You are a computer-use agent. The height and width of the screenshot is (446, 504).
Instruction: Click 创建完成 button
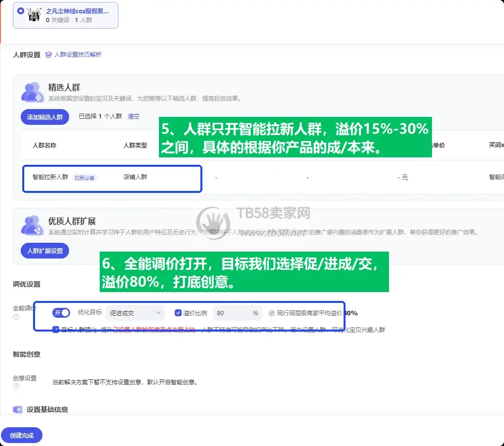[x=22, y=436]
